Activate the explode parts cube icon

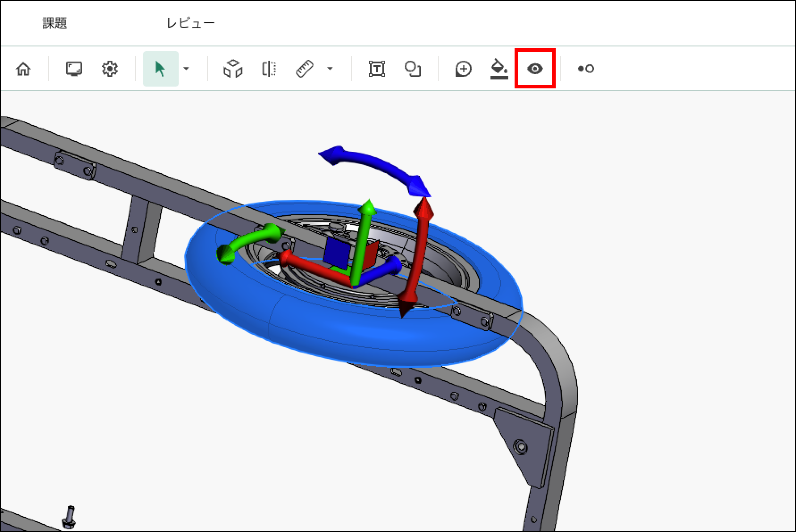pyautogui.click(x=233, y=69)
